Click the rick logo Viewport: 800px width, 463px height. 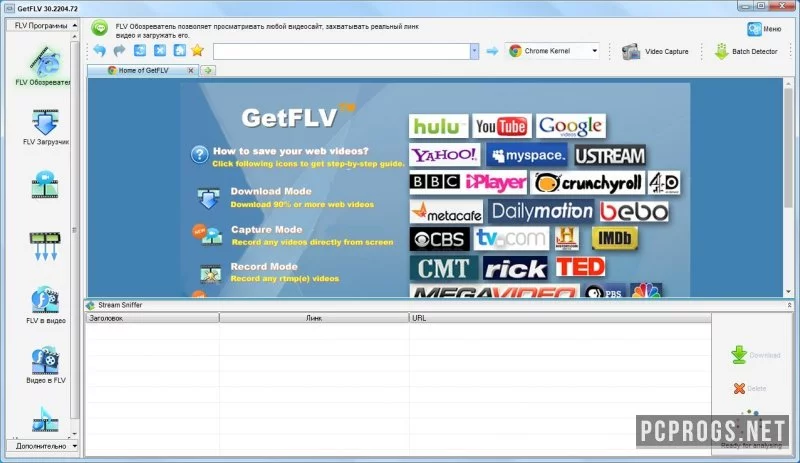[515, 269]
